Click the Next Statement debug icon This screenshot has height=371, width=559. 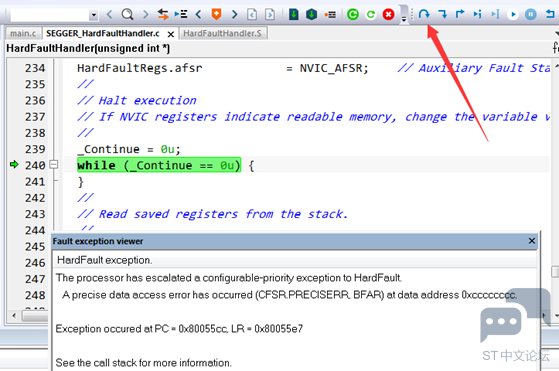[477, 14]
